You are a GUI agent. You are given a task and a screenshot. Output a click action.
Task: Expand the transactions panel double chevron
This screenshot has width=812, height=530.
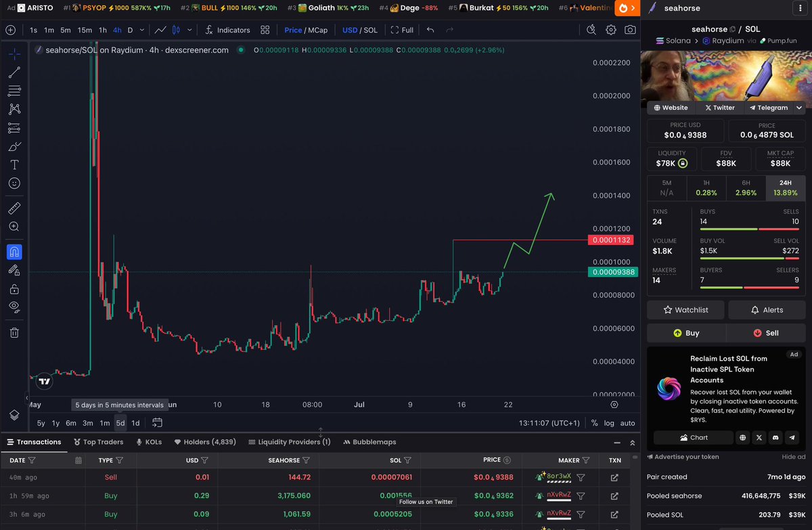click(x=632, y=442)
